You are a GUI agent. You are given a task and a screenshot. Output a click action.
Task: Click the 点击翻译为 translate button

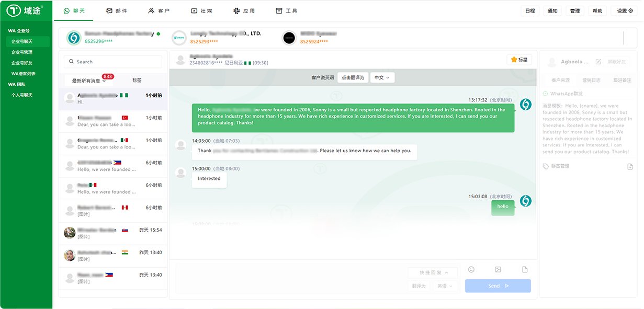click(x=352, y=77)
